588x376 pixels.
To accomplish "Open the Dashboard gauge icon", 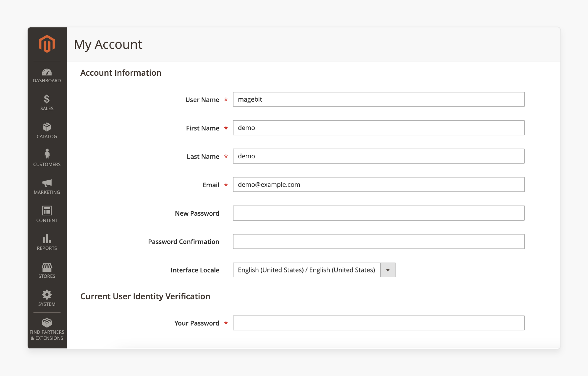I will pos(47,72).
